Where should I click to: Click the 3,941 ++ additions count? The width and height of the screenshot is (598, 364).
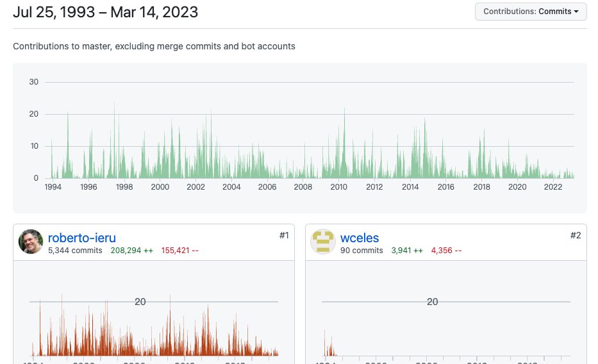pyautogui.click(x=407, y=251)
